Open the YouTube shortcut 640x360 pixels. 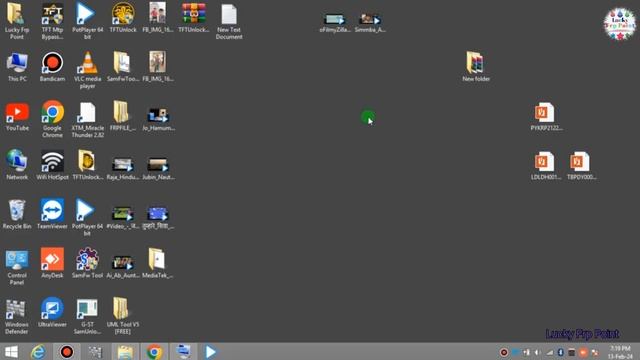pos(17,116)
